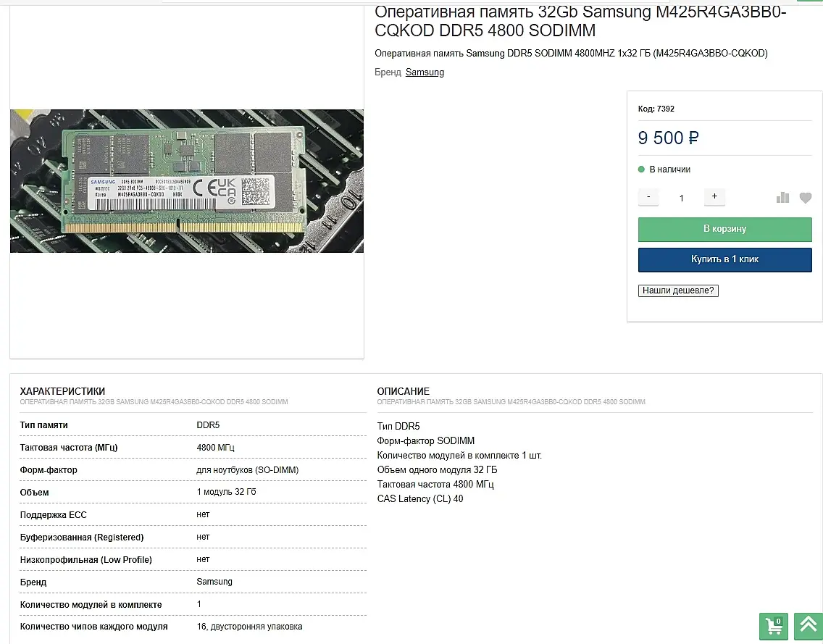The image size is (823, 644).
Task: Add product to favorites heart icon
Action: pyautogui.click(x=806, y=198)
